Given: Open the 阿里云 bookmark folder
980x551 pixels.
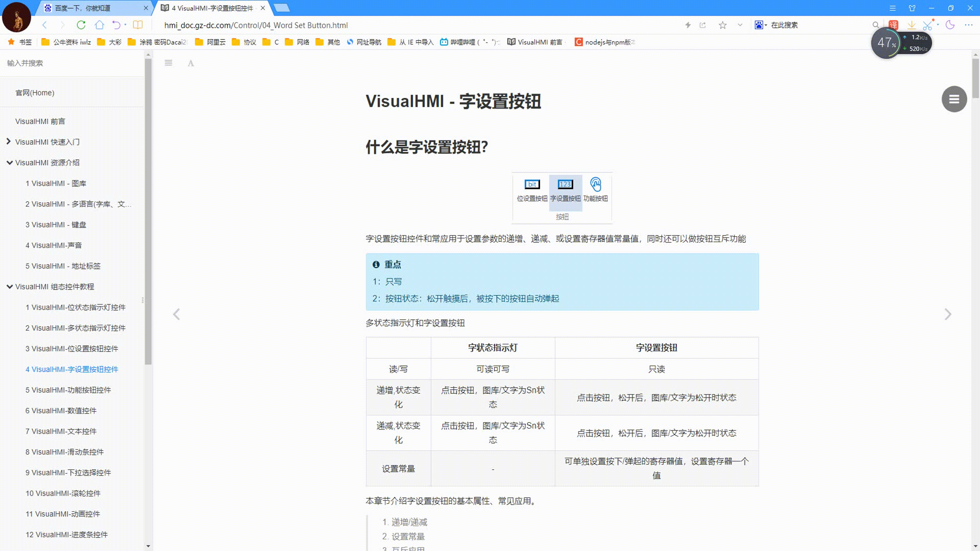Looking at the screenshot, I should pyautogui.click(x=210, y=42).
